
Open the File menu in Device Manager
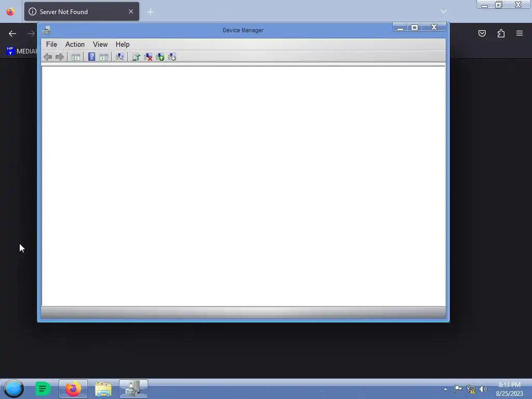(x=51, y=45)
